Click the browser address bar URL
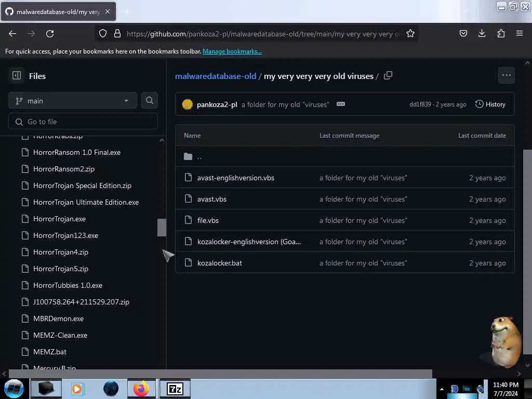Screen dimensions: 532x399 263,34
